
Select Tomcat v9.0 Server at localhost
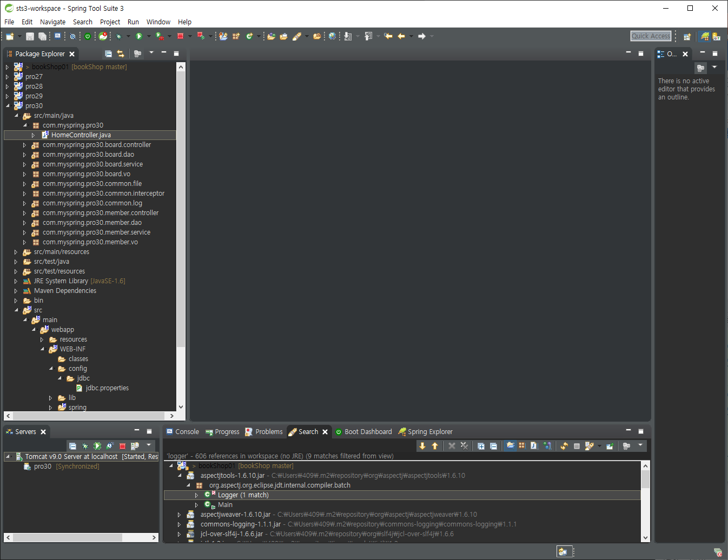(71, 457)
